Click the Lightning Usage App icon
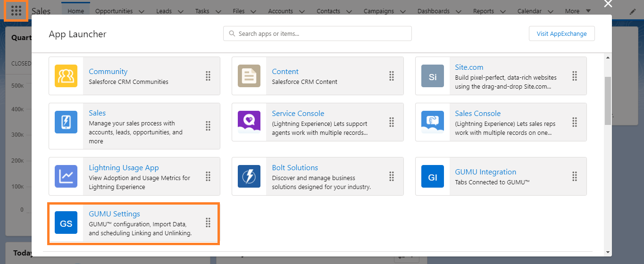 coord(66,176)
